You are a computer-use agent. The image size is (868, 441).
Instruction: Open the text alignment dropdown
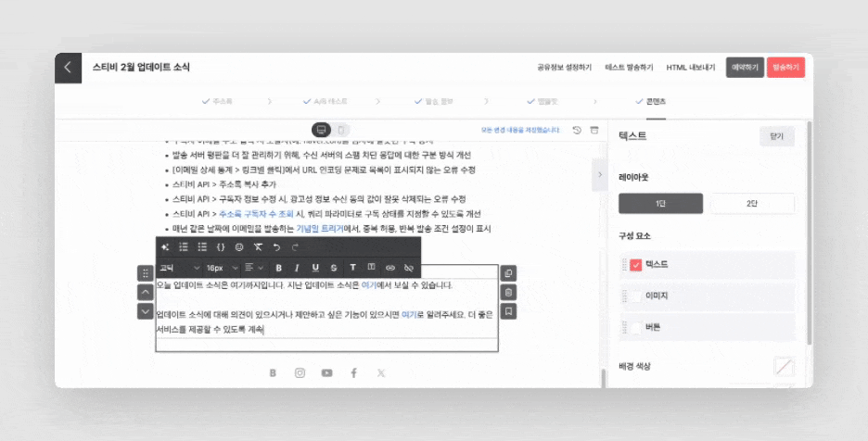(254, 268)
